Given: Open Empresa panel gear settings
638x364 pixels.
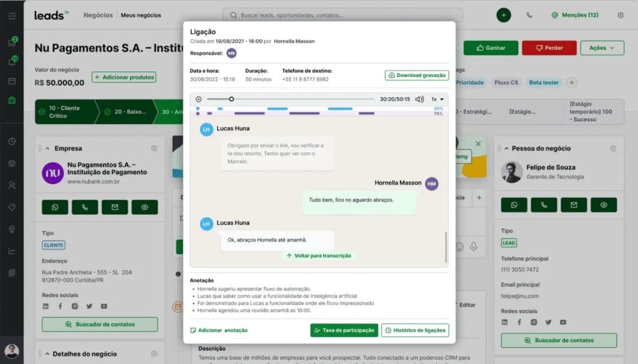Looking at the screenshot, I should (x=154, y=148).
